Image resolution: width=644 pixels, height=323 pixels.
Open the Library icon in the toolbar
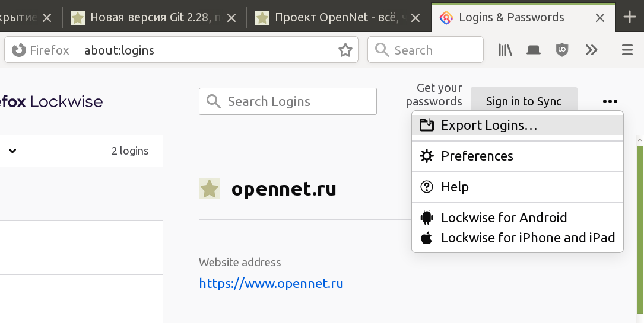coord(505,50)
